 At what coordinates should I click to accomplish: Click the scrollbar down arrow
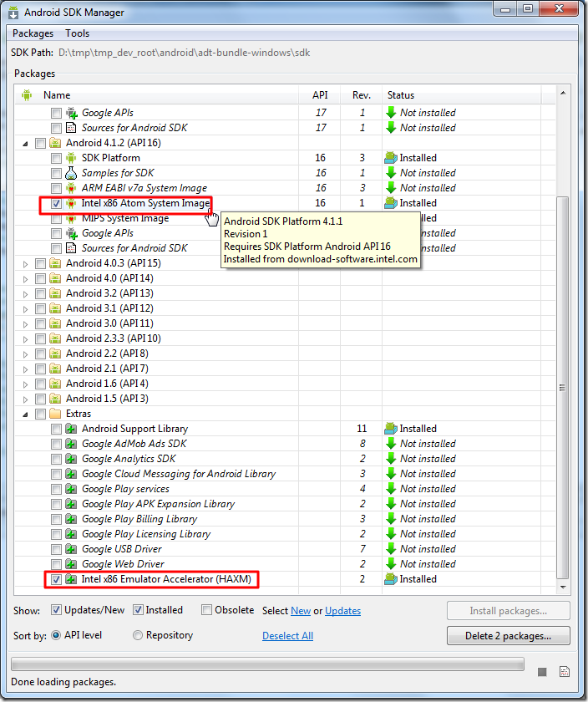point(563,587)
